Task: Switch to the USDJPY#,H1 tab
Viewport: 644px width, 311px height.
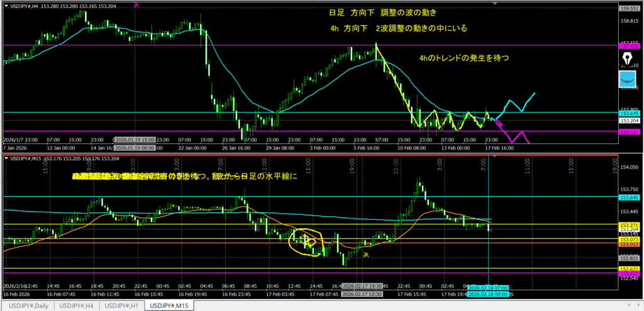Action: (123, 305)
